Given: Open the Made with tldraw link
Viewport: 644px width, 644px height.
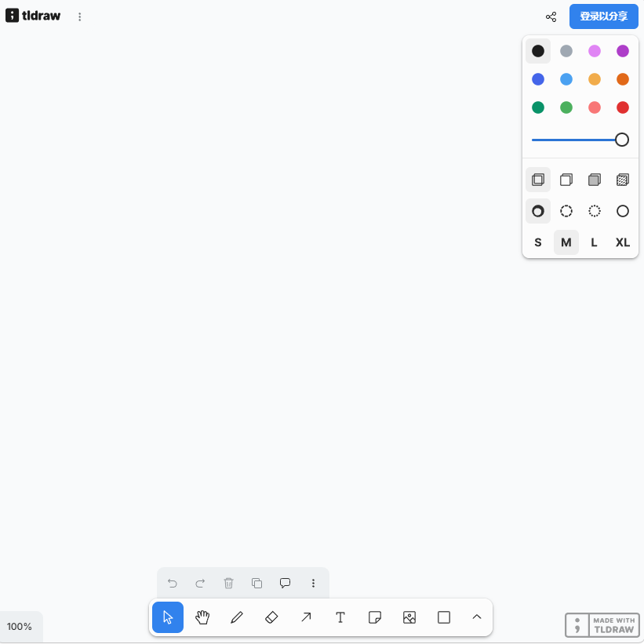Looking at the screenshot, I should click(602, 625).
